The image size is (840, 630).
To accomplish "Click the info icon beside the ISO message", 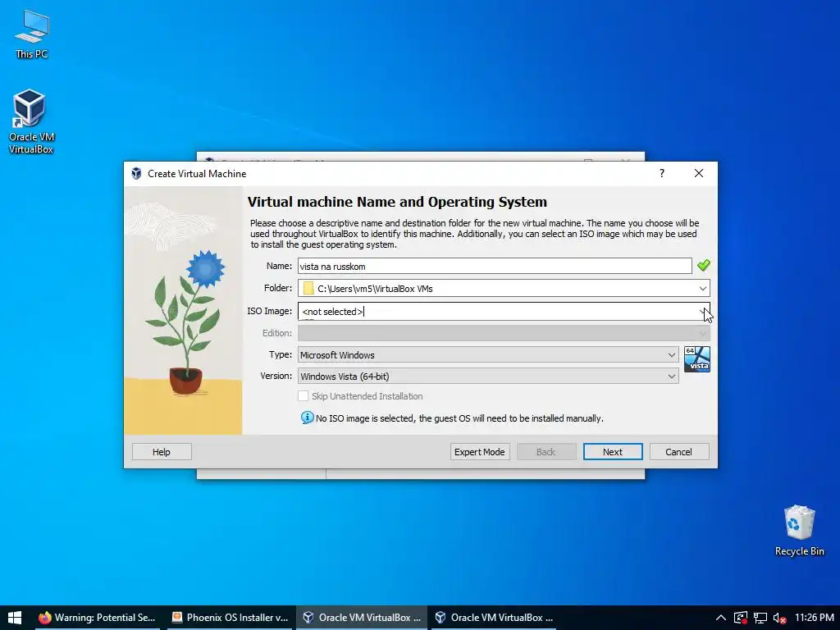I will click(x=307, y=418).
